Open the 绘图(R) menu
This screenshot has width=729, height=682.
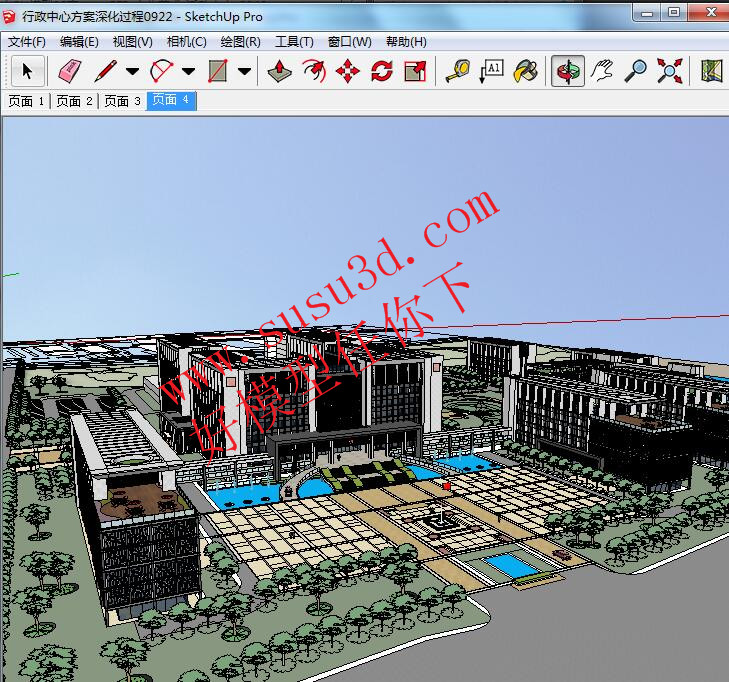click(x=240, y=42)
